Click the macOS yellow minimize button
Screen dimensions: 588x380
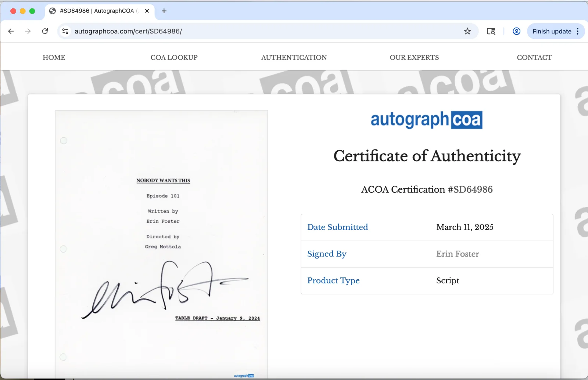pyautogui.click(x=22, y=11)
